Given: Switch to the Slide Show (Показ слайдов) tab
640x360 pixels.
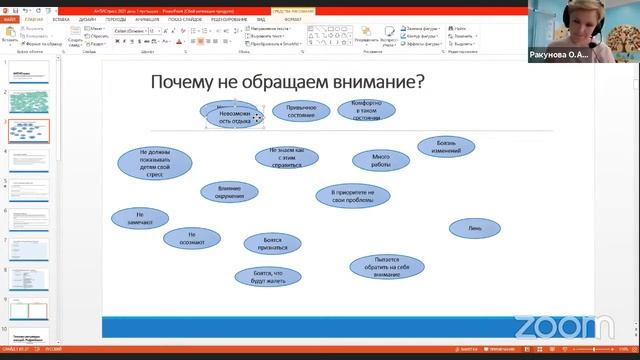Looking at the screenshot, I should point(185,19).
